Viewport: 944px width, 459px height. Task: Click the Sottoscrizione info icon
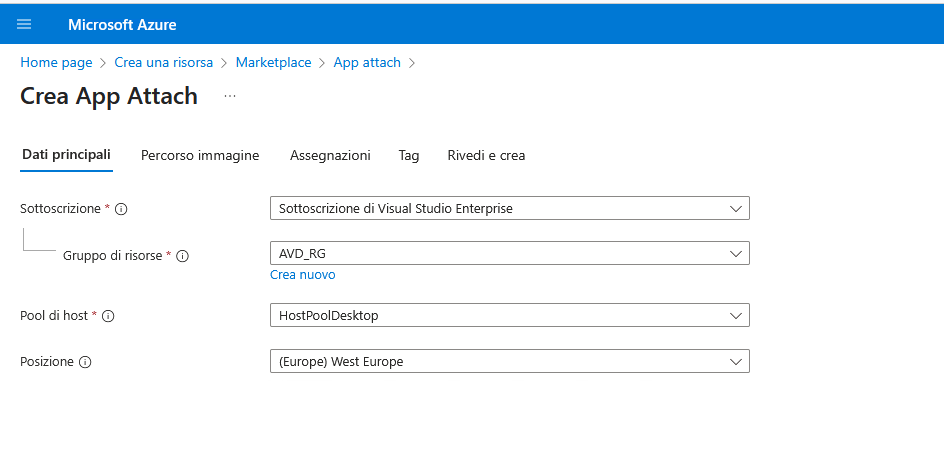point(121,209)
